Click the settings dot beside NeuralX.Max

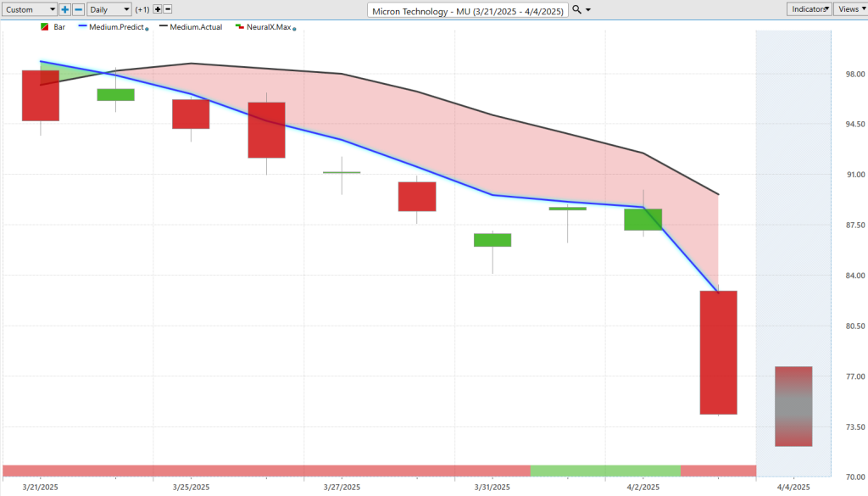click(294, 29)
